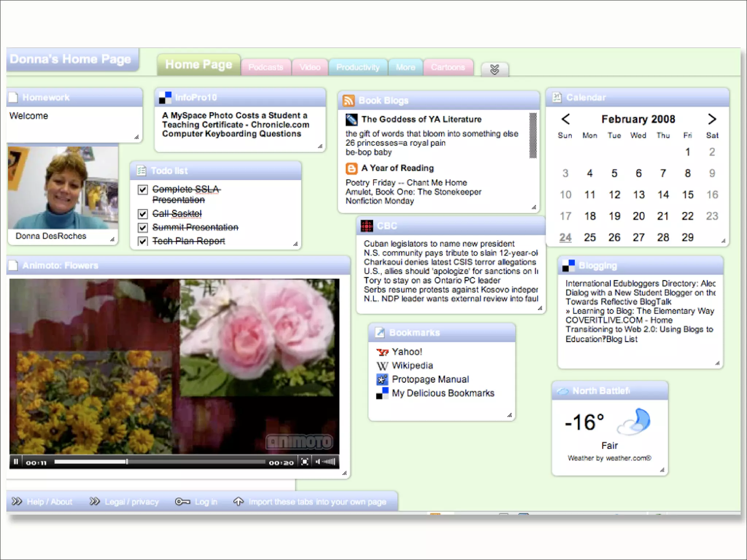Click the Log in link
This screenshot has width=747, height=560.
205,502
